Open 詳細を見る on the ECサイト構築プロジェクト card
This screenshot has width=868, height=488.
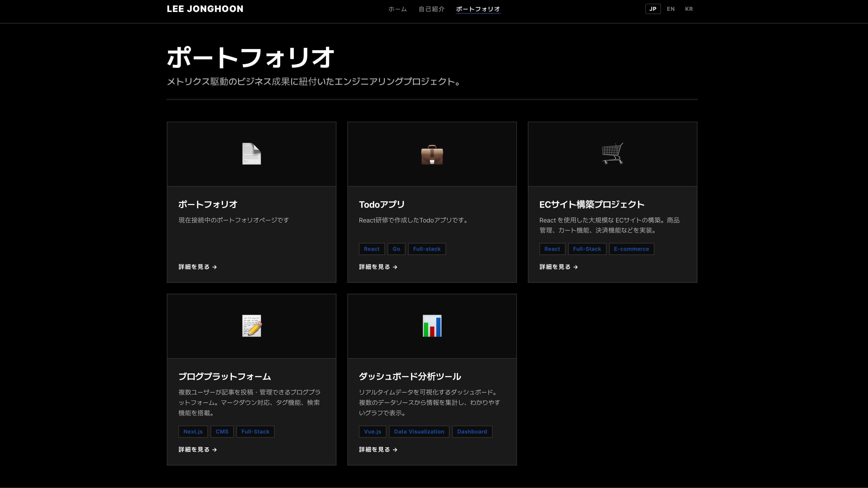(x=559, y=267)
